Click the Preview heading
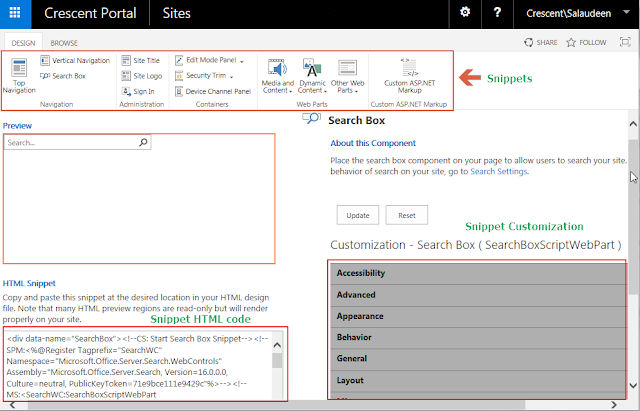Image resolution: width=640 pixels, height=411 pixels. click(17, 126)
